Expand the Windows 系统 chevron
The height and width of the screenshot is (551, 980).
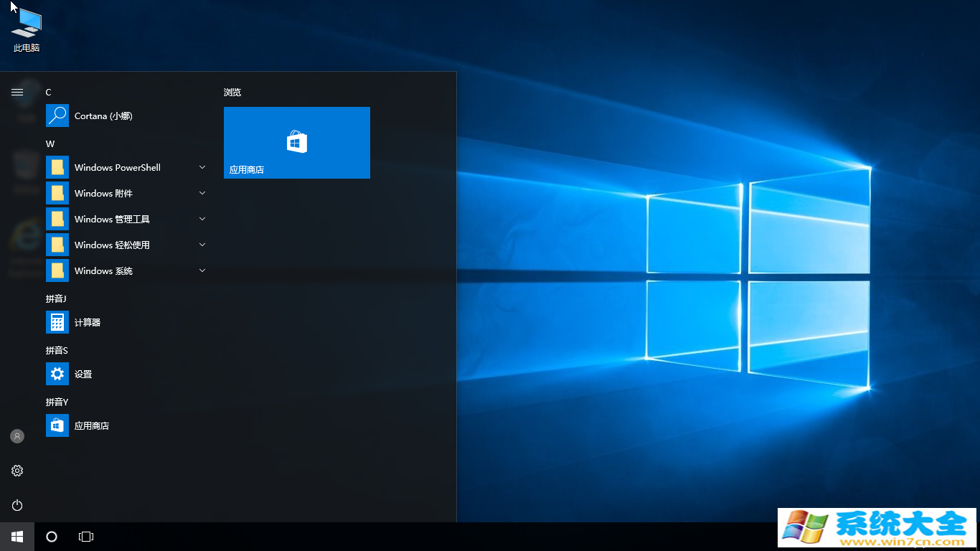coord(202,270)
